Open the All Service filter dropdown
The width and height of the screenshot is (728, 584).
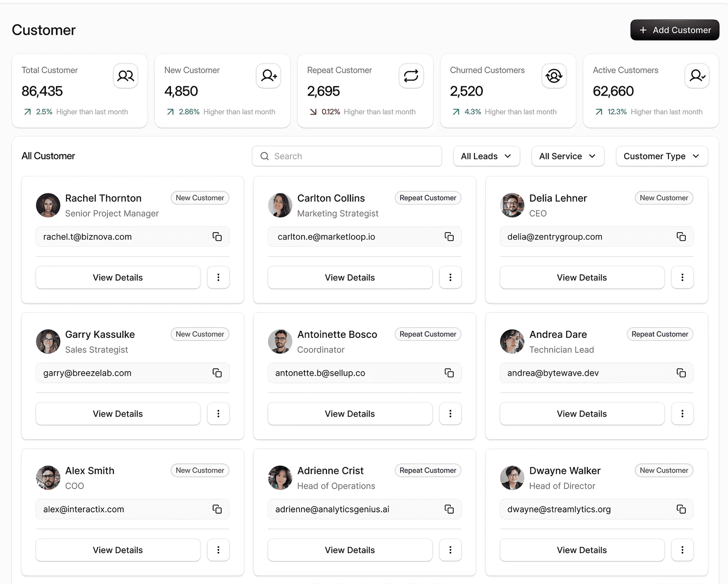pos(567,156)
